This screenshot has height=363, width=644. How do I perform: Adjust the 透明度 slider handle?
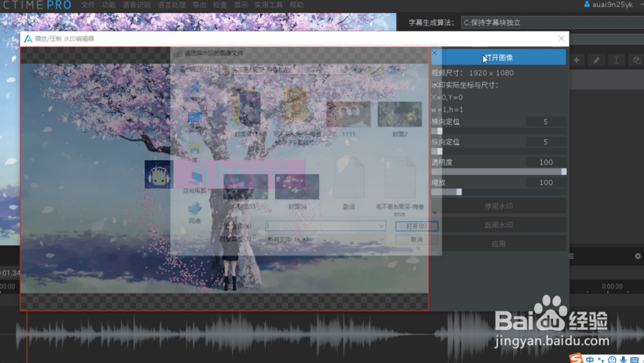point(563,172)
